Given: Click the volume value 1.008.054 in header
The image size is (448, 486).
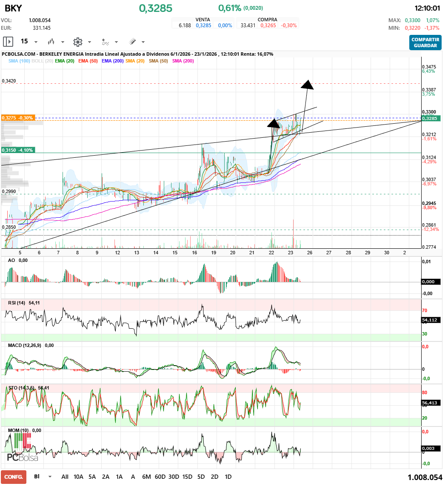Looking at the screenshot, I should pos(40,20).
